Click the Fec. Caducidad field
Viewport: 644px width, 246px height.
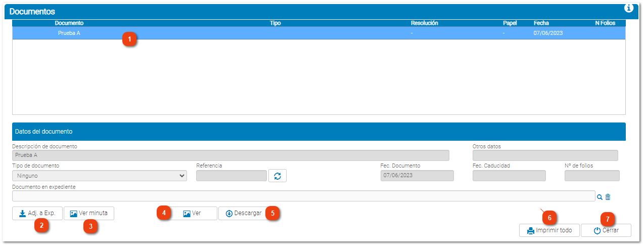point(509,176)
